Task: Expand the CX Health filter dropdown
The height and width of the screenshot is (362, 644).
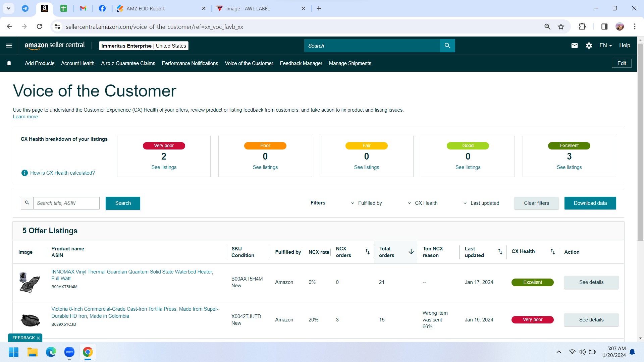Action: tap(422, 203)
